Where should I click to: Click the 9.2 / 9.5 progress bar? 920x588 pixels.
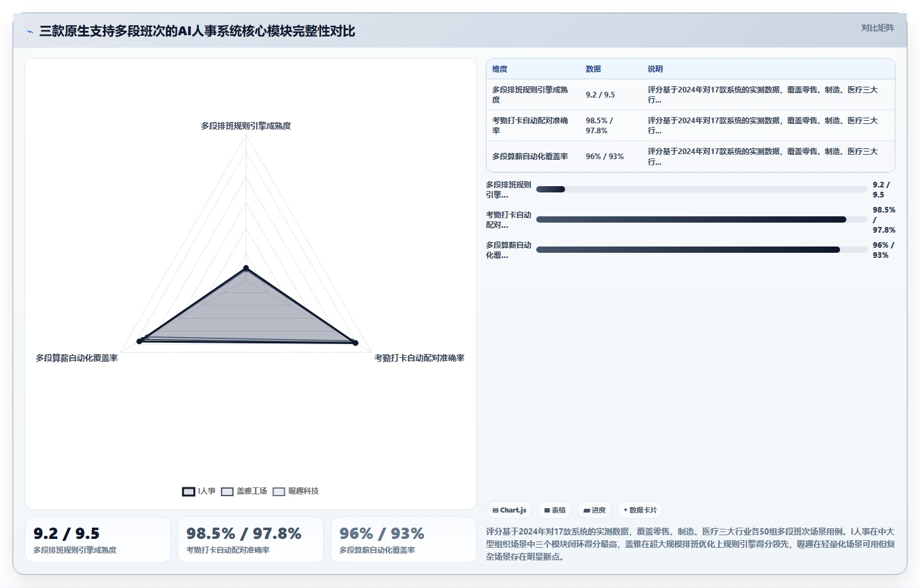point(702,189)
